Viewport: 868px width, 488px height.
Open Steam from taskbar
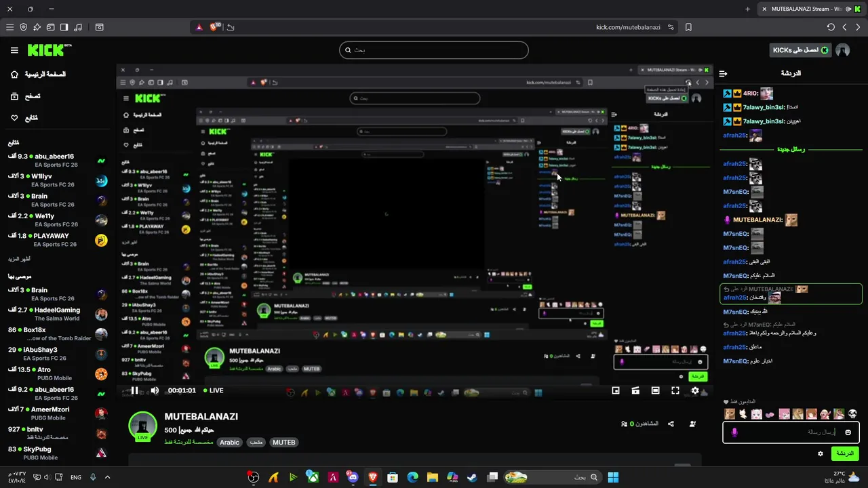[x=472, y=477]
